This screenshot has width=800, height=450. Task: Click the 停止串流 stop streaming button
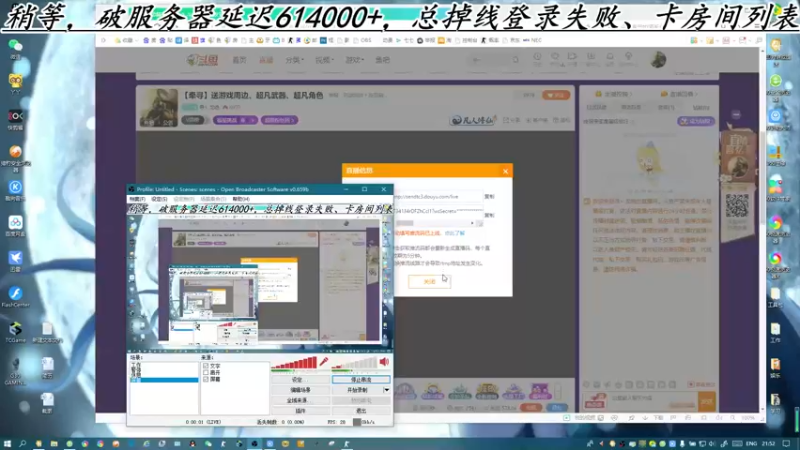(x=361, y=380)
